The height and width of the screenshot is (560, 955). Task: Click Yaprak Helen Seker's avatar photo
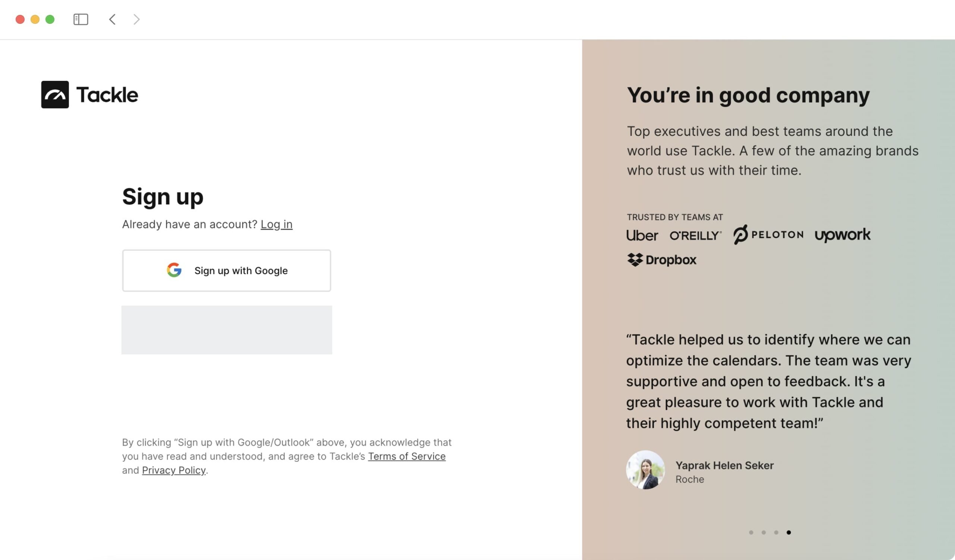point(645,470)
